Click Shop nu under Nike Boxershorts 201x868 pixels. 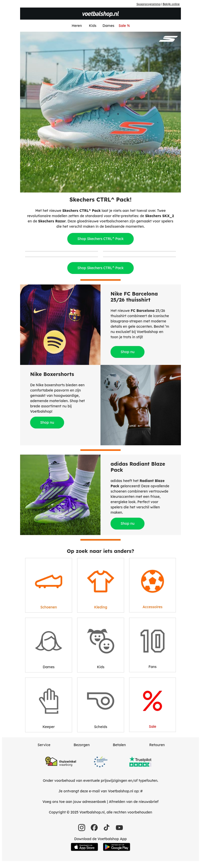(47, 422)
